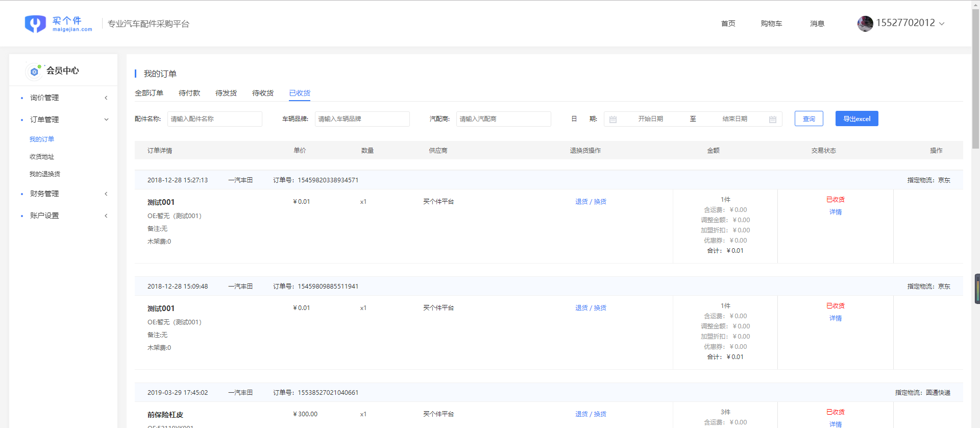980x428 pixels.
Task: Open 详情 for order 15459820338934571
Action: (836, 212)
